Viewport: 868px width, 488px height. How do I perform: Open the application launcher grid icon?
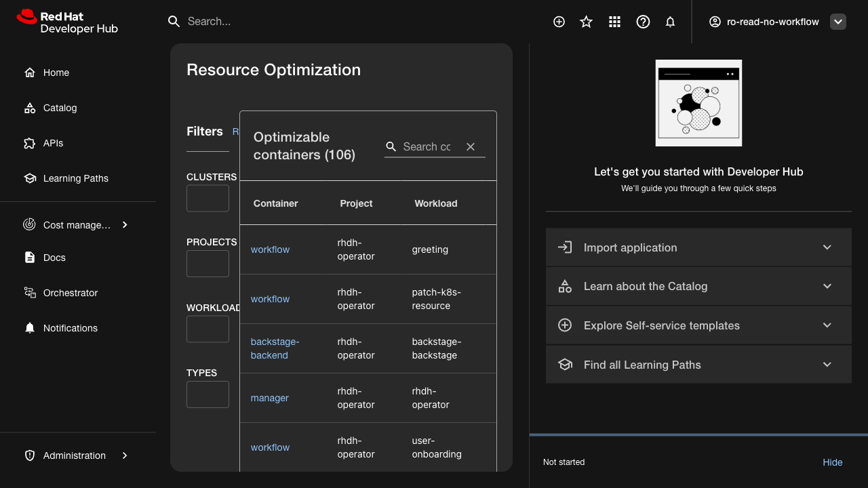(x=614, y=22)
